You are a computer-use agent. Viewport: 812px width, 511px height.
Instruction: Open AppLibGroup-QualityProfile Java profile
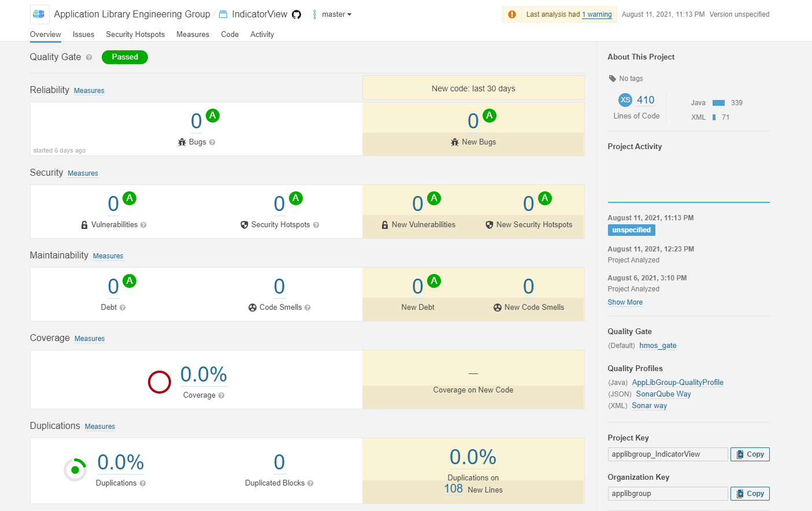click(678, 383)
